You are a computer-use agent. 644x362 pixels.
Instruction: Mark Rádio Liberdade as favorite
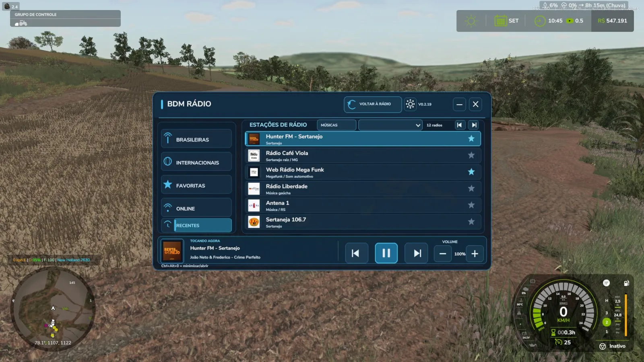(x=471, y=188)
